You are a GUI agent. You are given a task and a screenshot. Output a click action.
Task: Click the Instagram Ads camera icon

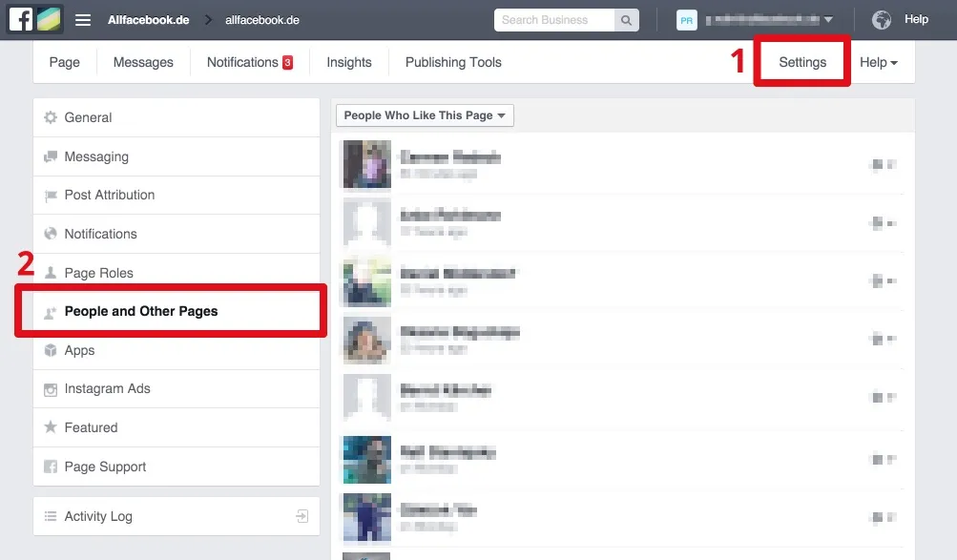[x=51, y=388]
